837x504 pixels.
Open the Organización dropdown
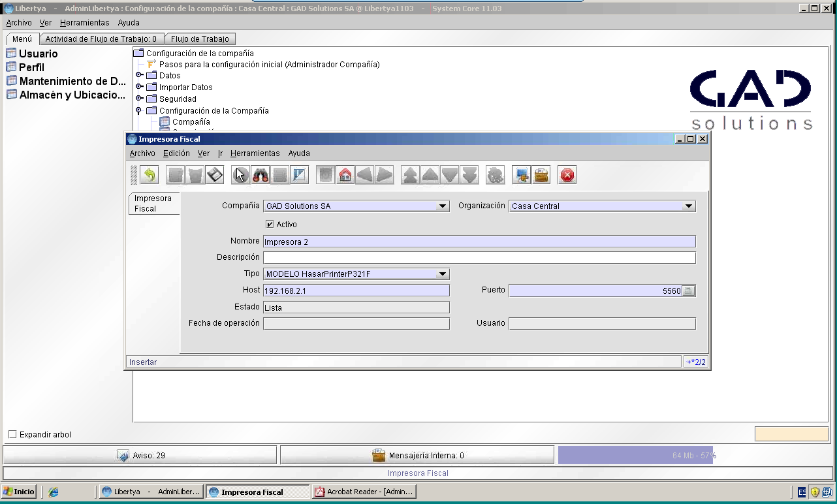pos(689,206)
